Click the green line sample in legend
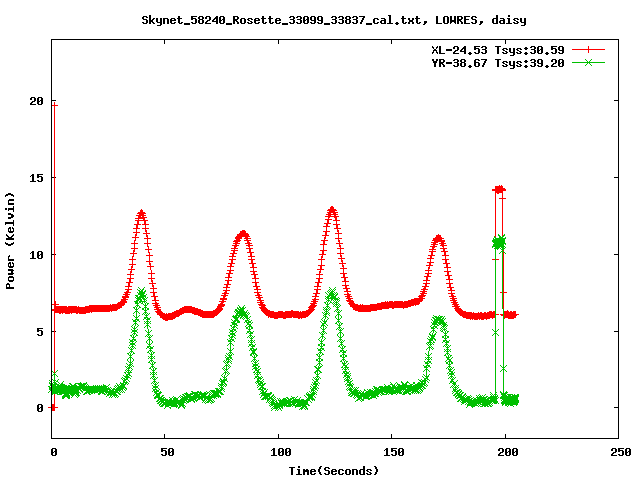Screen dimensions: 640x480 [x=589, y=62]
